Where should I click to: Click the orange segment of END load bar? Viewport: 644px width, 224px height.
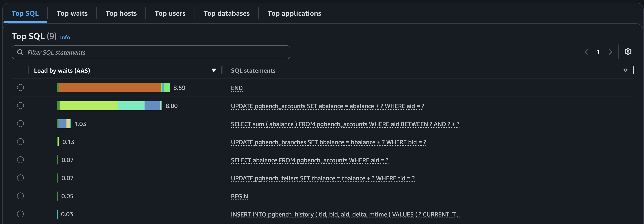tap(110, 88)
